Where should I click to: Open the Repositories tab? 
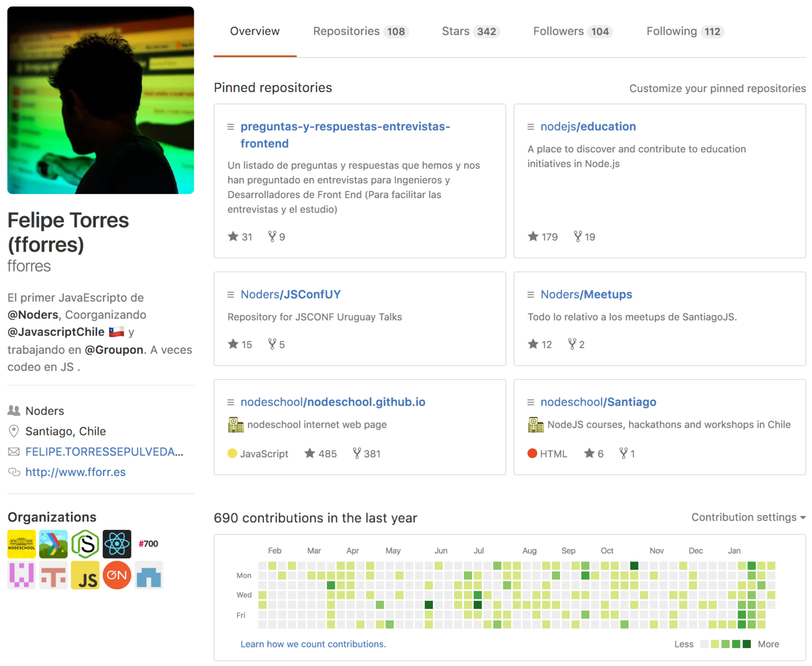(361, 31)
